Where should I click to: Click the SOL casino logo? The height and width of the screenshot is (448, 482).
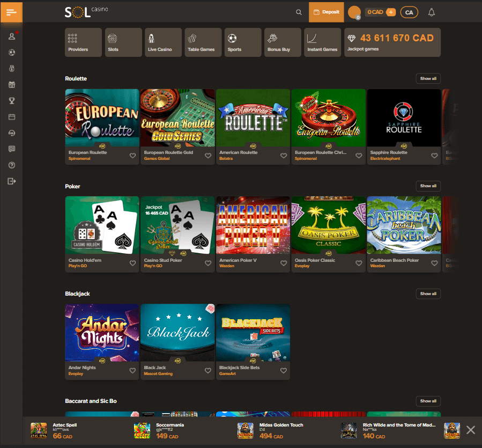pos(86,12)
